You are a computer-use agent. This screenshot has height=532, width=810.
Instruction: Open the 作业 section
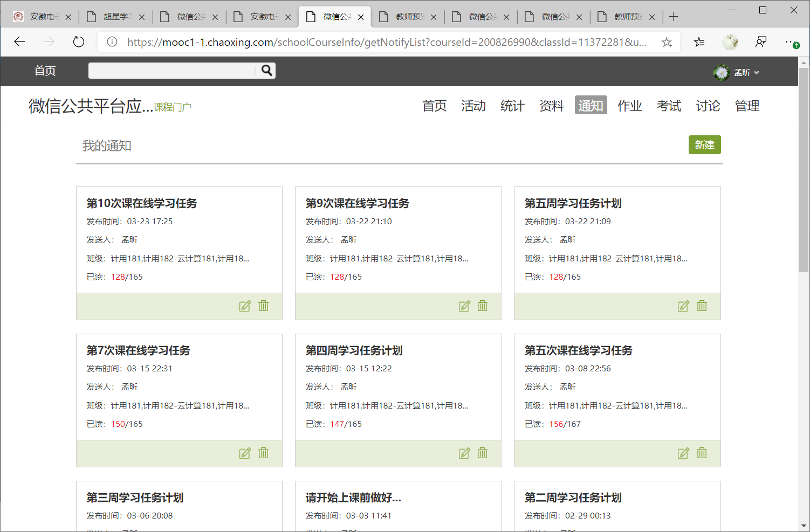(630, 106)
